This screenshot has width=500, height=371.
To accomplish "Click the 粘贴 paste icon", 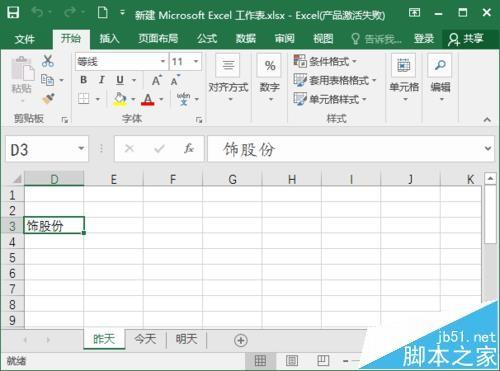I will click(x=23, y=69).
